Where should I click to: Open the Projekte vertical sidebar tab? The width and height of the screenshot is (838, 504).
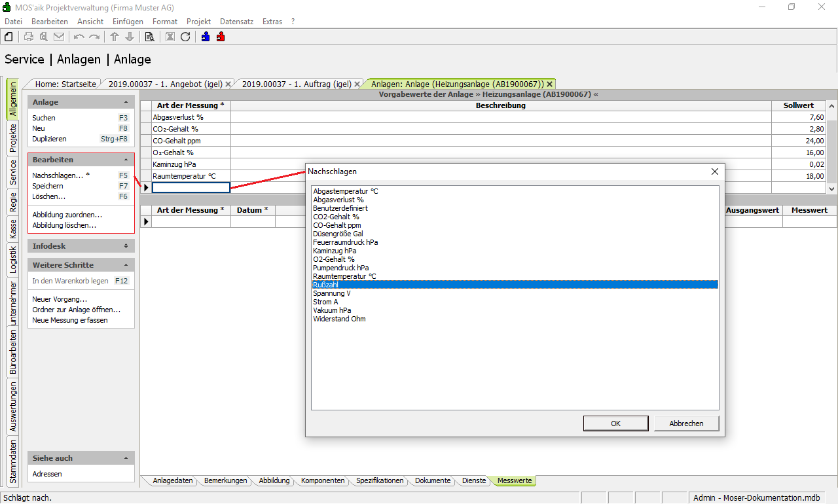[x=13, y=137]
